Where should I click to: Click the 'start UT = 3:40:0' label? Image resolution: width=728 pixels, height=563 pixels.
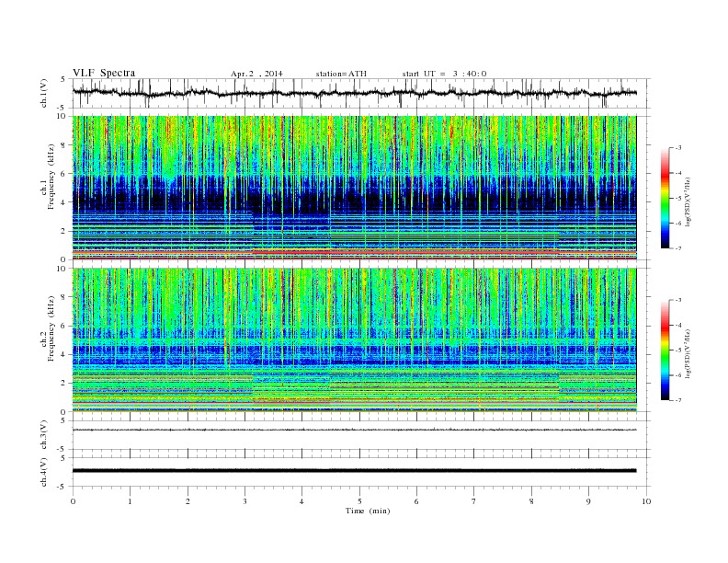click(444, 74)
